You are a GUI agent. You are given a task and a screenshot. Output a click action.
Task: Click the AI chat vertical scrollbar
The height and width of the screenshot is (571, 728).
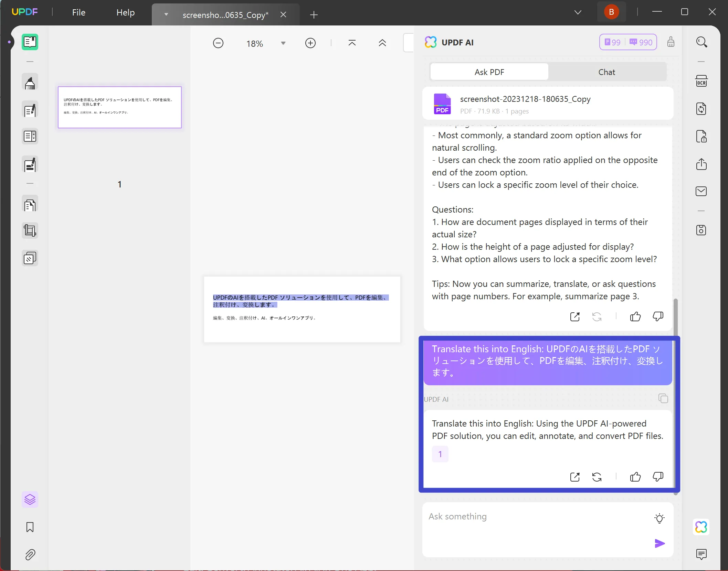[676, 396]
